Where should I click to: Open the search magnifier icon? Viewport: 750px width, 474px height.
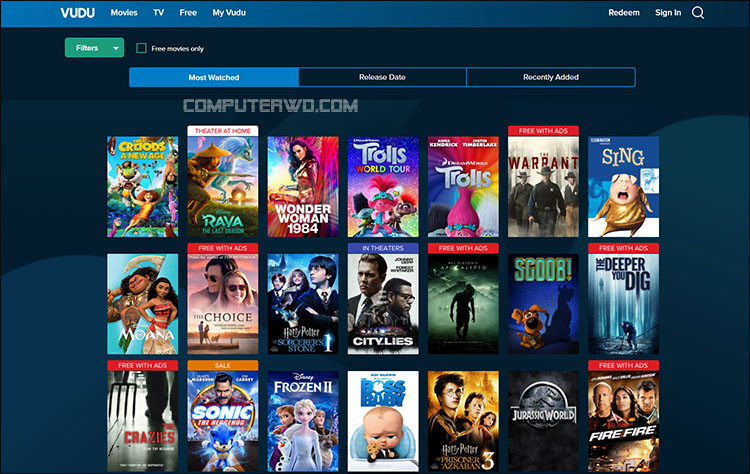[698, 13]
